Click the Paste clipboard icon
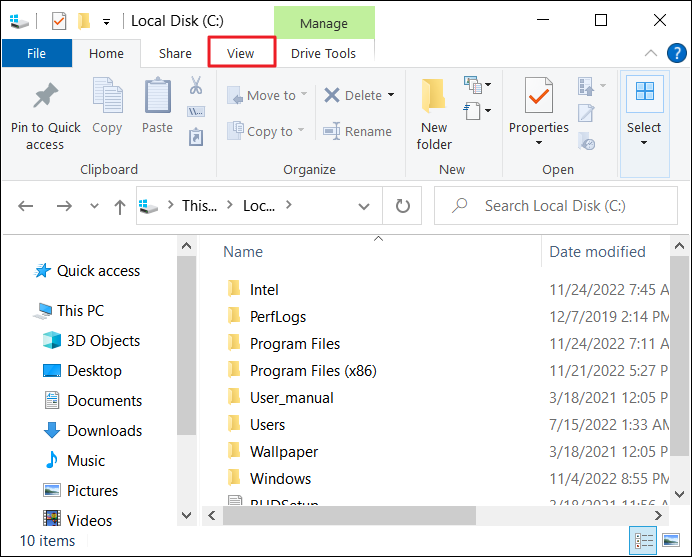Viewport: 692px width, 557px height. pyautogui.click(x=157, y=96)
